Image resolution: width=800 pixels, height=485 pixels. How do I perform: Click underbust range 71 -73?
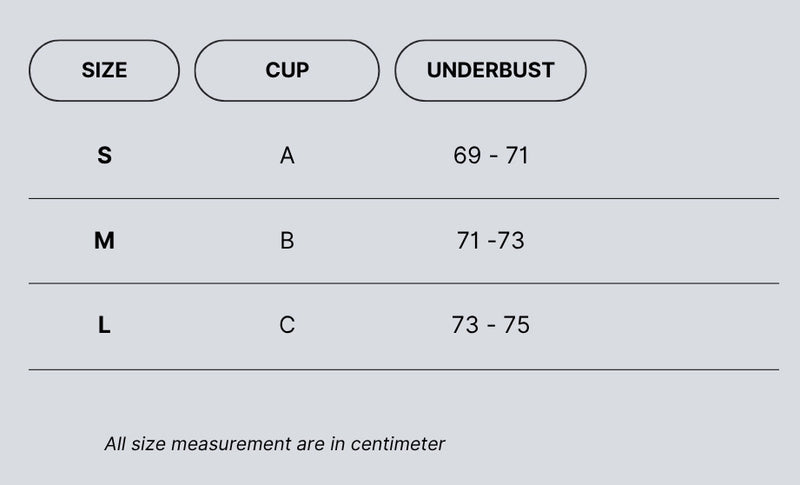click(x=490, y=240)
